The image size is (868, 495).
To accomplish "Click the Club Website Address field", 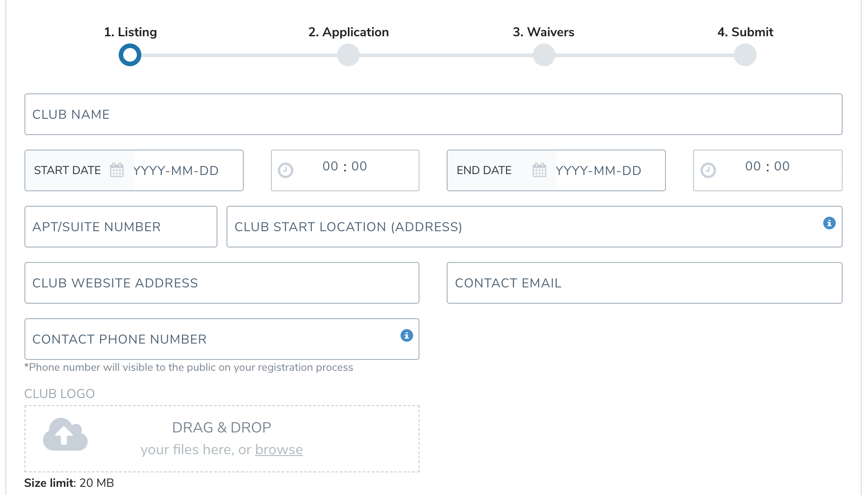I will [x=222, y=283].
